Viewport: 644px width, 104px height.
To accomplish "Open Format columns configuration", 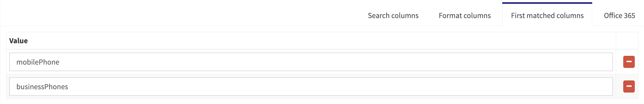I will pyautogui.click(x=465, y=16).
